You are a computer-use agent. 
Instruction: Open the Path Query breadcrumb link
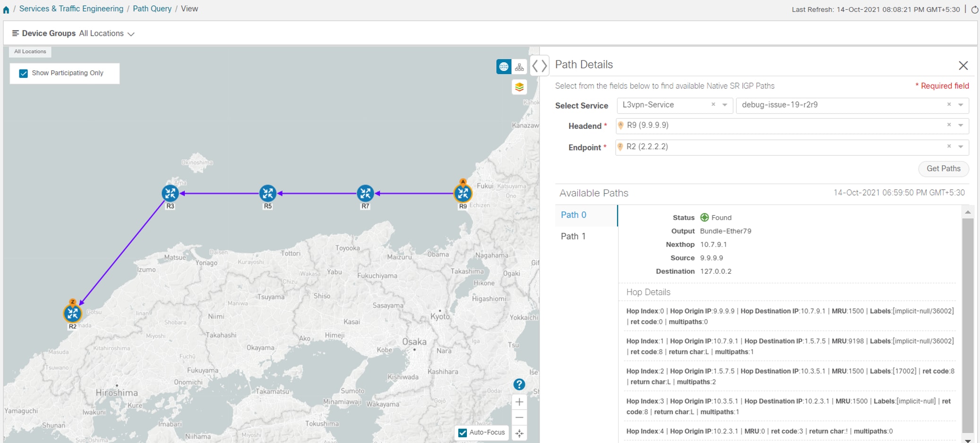click(x=152, y=9)
